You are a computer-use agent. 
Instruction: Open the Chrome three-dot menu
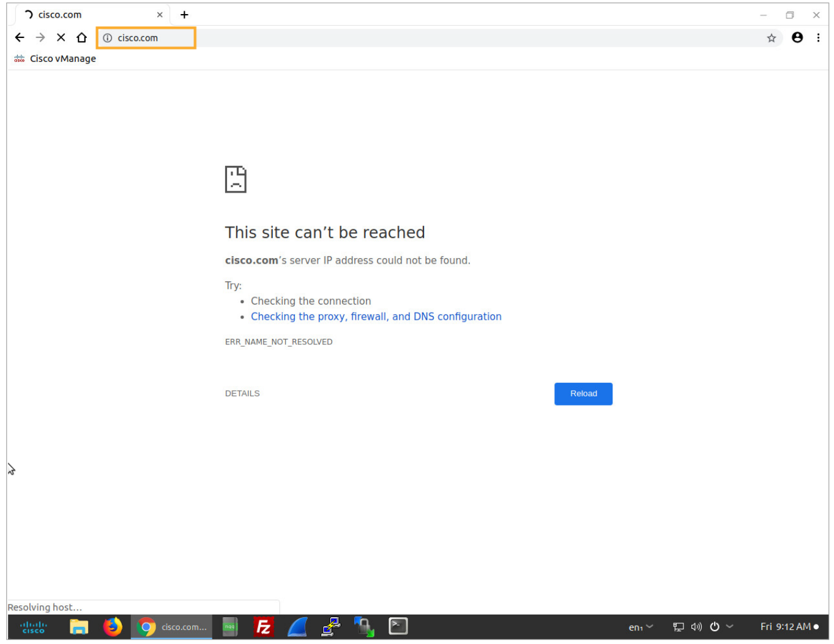(818, 38)
